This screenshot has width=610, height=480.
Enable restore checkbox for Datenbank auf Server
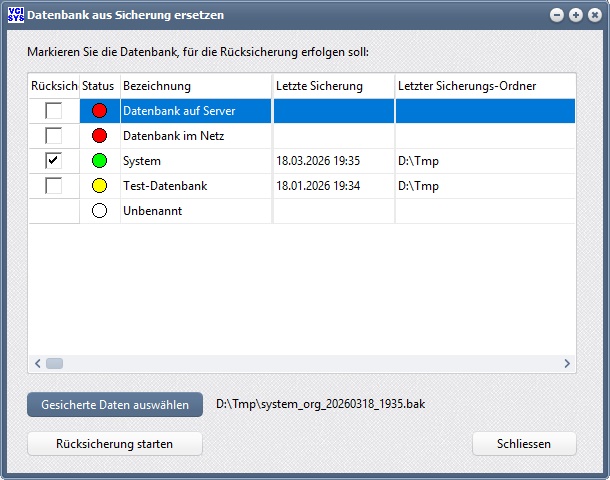[54, 110]
